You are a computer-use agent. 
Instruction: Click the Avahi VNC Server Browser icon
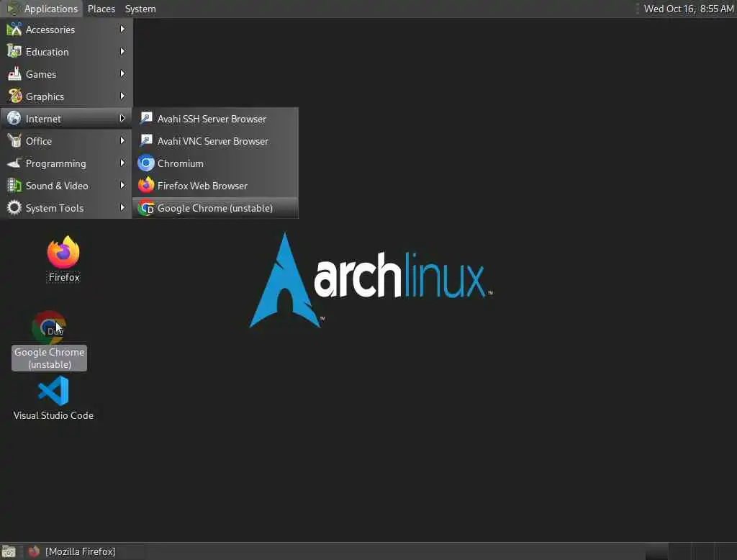click(146, 140)
